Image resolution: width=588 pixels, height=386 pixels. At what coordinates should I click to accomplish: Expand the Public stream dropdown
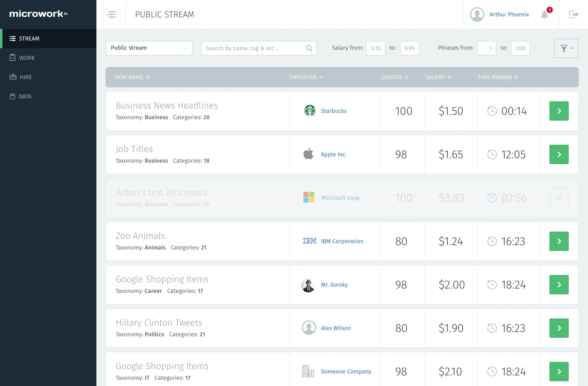click(x=149, y=48)
